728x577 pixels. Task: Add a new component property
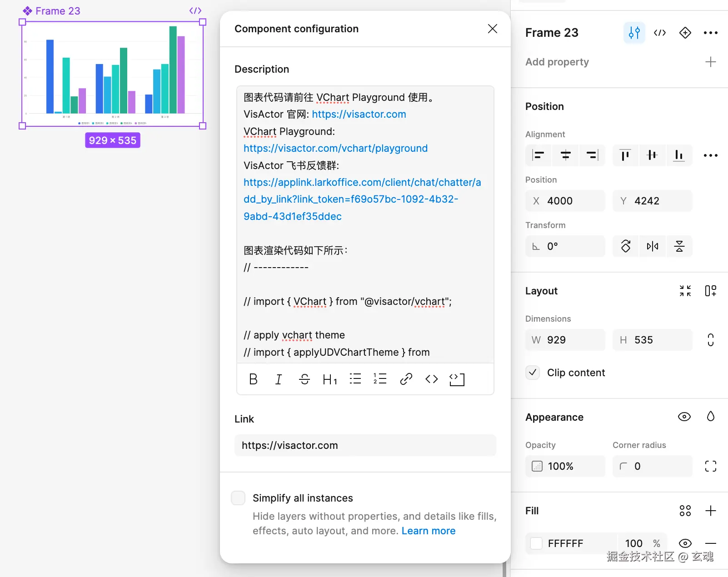pos(711,62)
